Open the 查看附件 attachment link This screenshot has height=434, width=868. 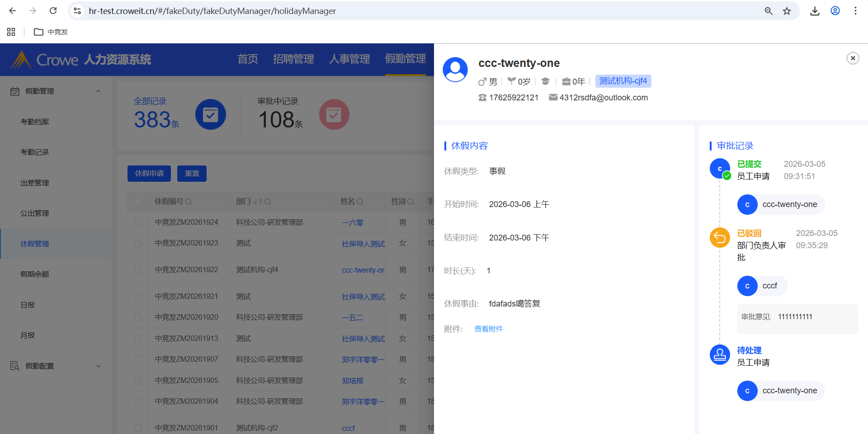point(488,329)
